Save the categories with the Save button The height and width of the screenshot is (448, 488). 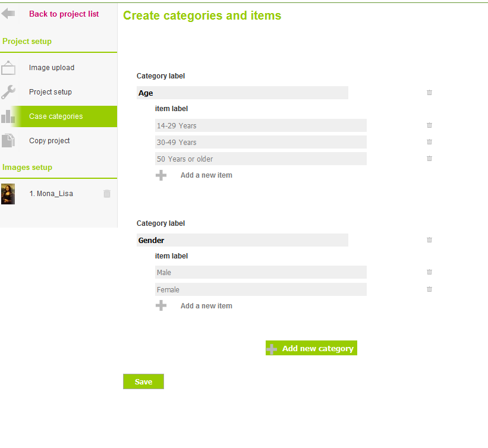[x=143, y=381]
